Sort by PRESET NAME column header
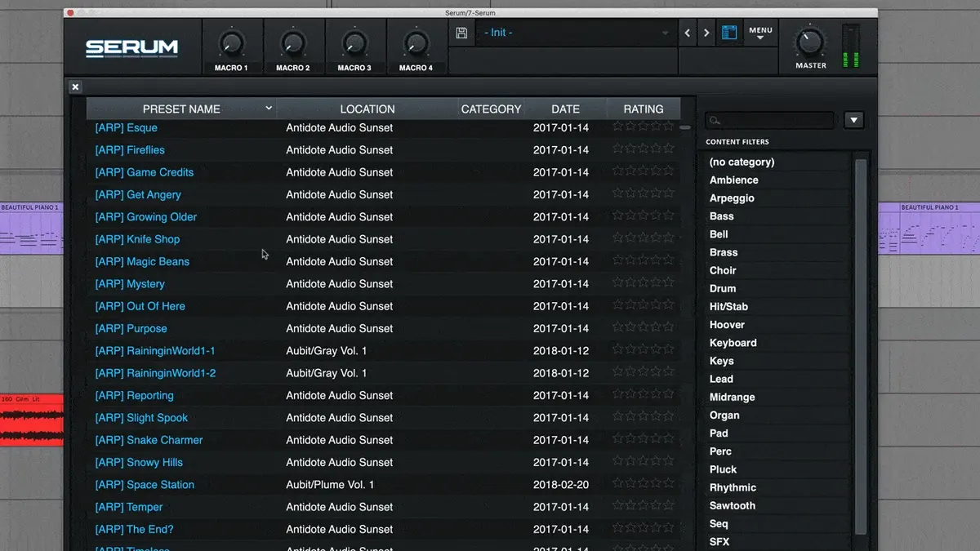Screen dimensions: 980x551 [x=181, y=109]
